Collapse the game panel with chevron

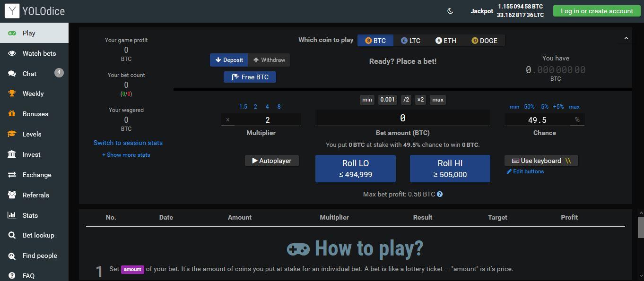[x=626, y=38]
